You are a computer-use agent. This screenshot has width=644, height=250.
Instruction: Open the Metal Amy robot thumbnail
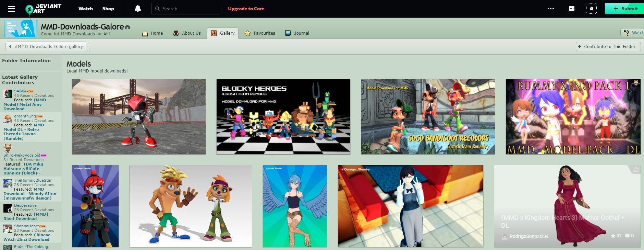point(139,117)
